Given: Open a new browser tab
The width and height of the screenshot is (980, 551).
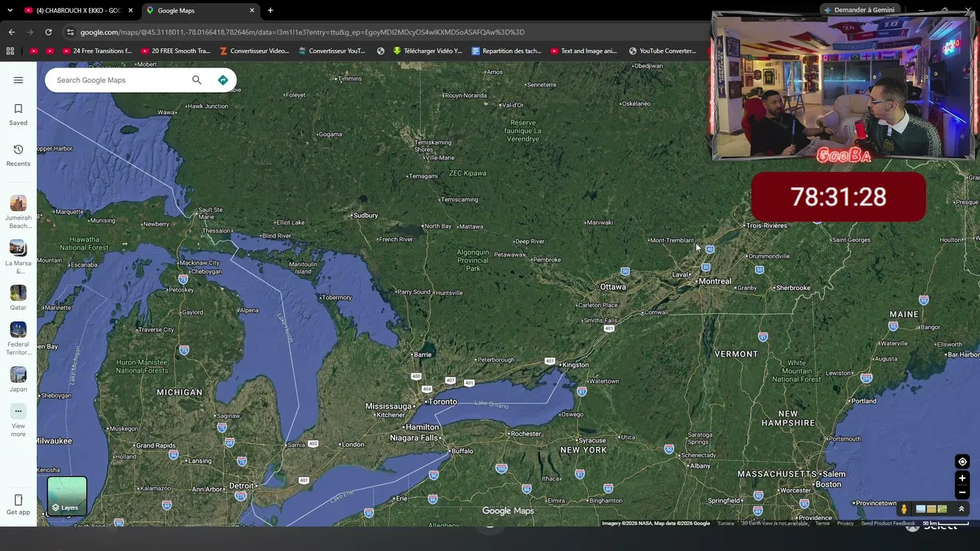Looking at the screenshot, I should [x=270, y=11].
